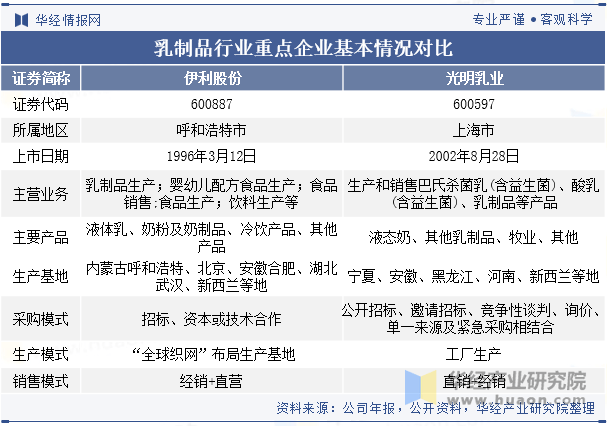Select the 经销+直营 cell
The image size is (607, 426).
[x=212, y=381]
